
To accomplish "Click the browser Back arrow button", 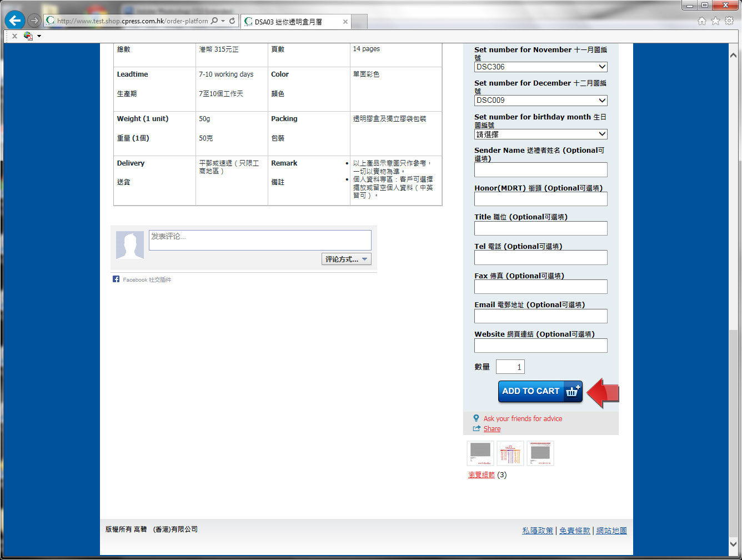I will (15, 21).
